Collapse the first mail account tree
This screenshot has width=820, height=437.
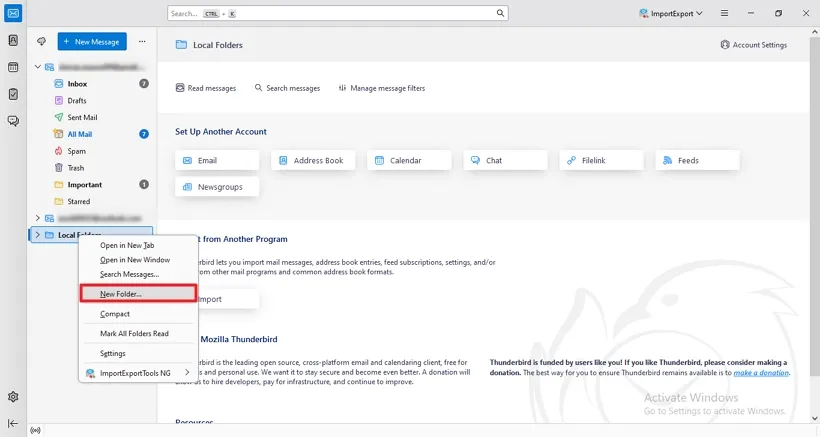coord(38,67)
